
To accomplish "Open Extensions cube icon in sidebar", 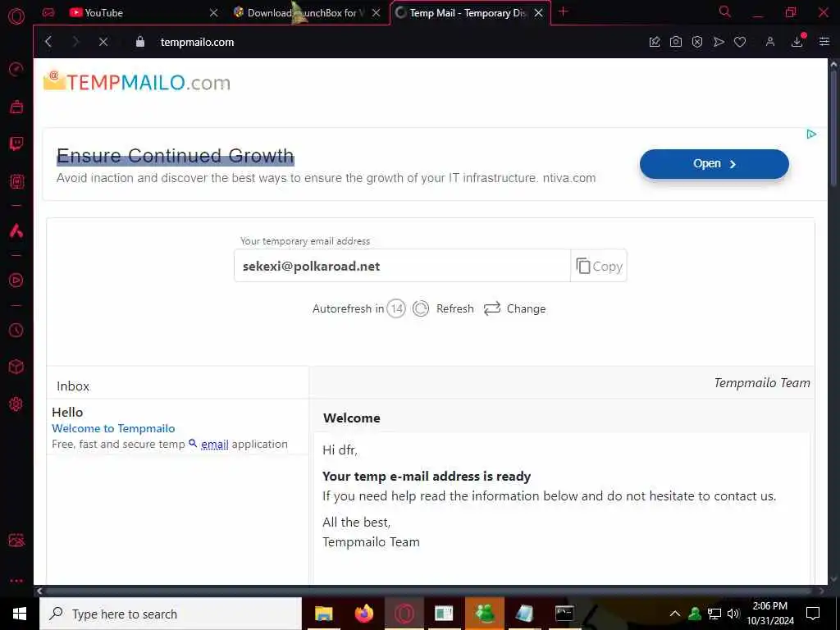I will pyautogui.click(x=16, y=367).
